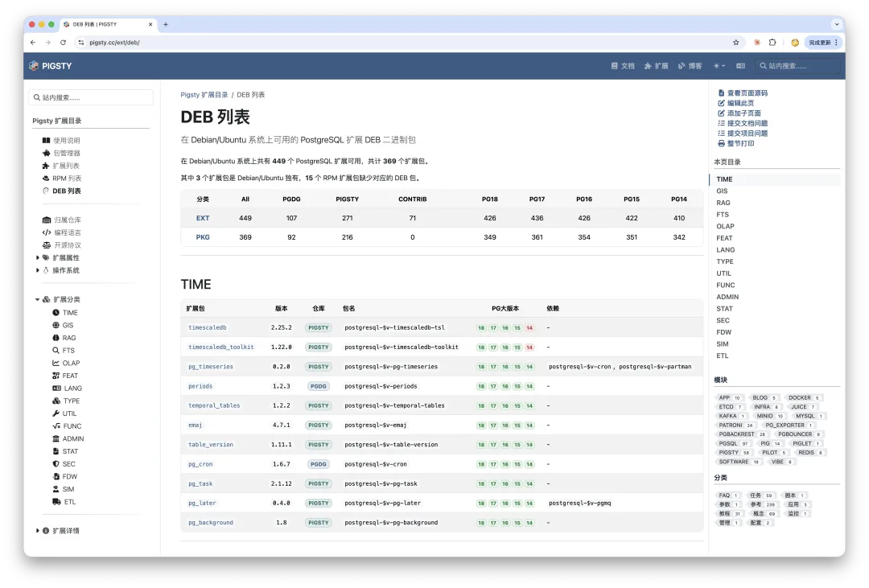
Task: Click the PIGSTY logo in header
Action: pyautogui.click(x=51, y=66)
